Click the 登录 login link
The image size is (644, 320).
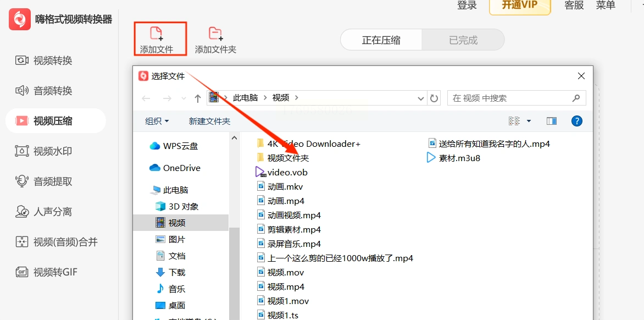[x=467, y=5]
